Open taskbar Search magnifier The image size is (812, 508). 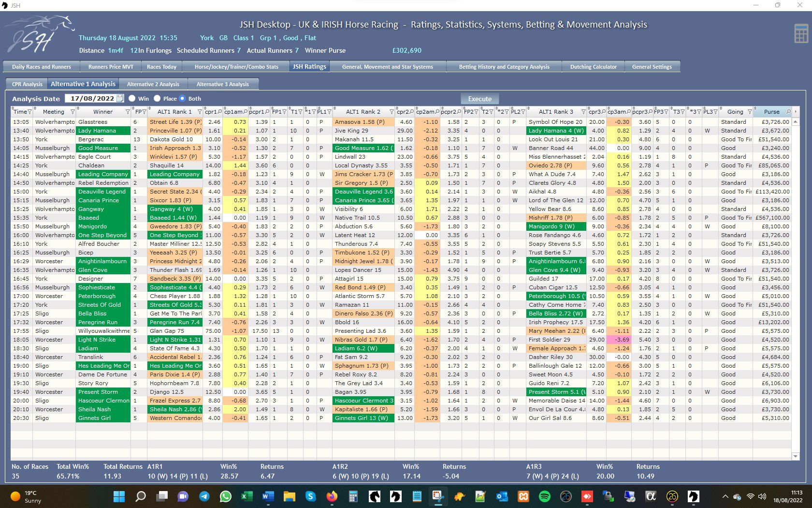(x=141, y=496)
